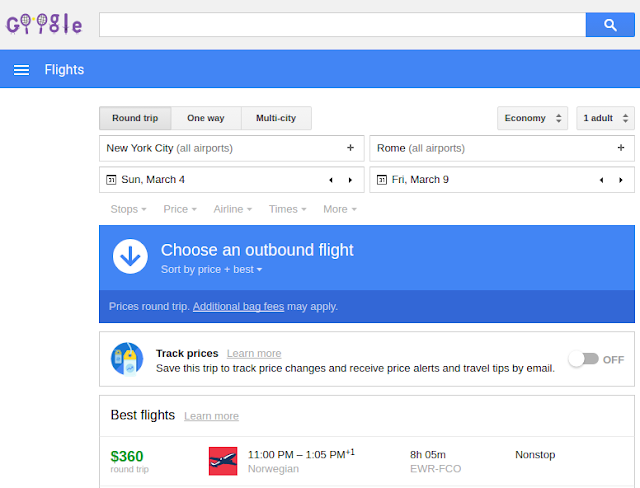Click the Google doodle logo
This screenshot has height=488, width=640.
44,24
